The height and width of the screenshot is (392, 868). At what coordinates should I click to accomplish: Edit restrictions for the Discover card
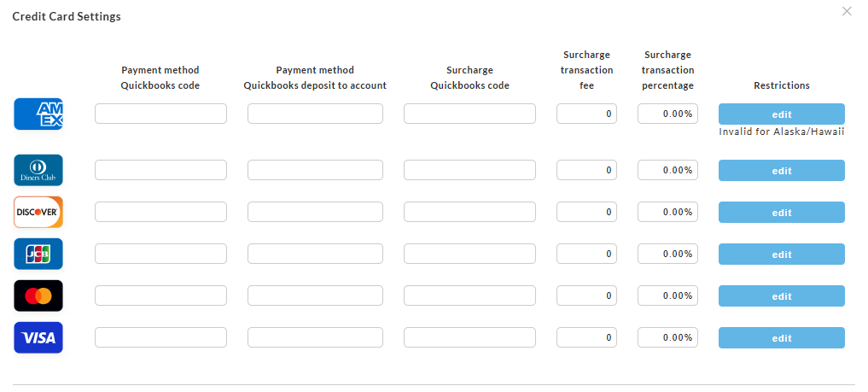coord(782,212)
